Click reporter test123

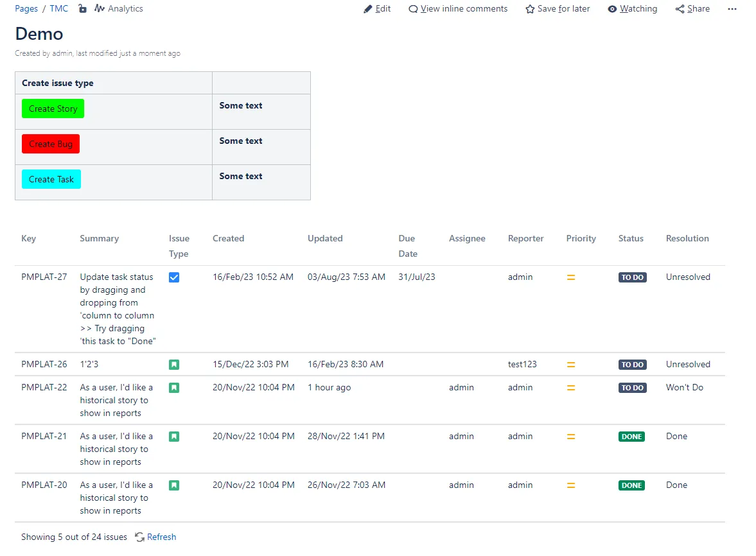tap(522, 364)
